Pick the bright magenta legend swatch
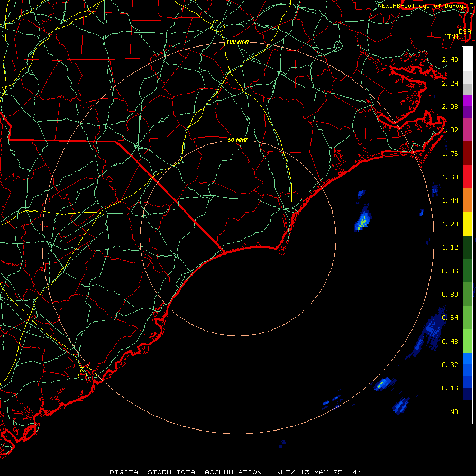 (x=467, y=100)
